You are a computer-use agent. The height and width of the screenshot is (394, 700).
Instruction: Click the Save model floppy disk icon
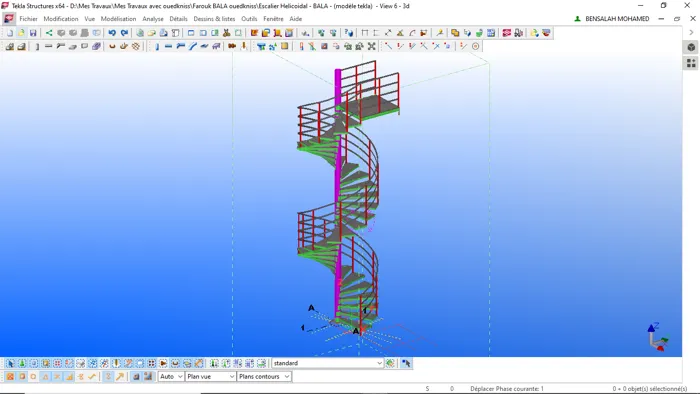pos(33,33)
